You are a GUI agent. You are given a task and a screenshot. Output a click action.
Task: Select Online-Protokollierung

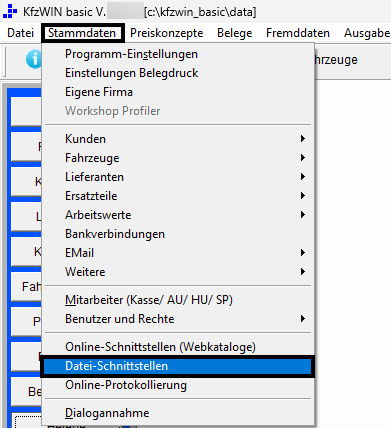[x=178, y=385]
